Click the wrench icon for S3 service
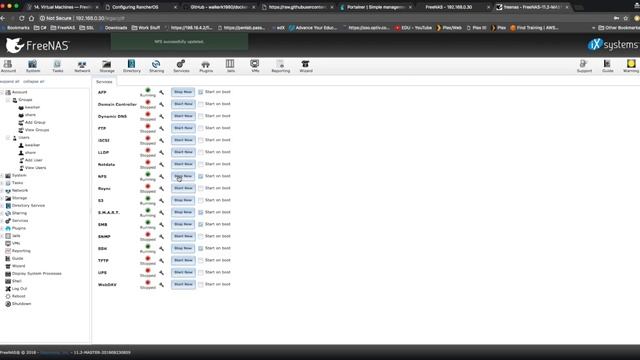640x360 pixels. 162,200
